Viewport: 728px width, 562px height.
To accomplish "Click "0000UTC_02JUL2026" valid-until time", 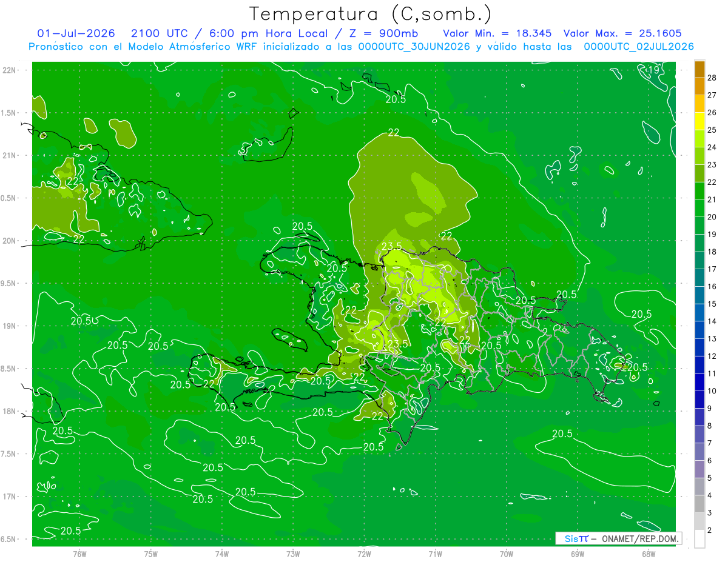I will 638,47.
